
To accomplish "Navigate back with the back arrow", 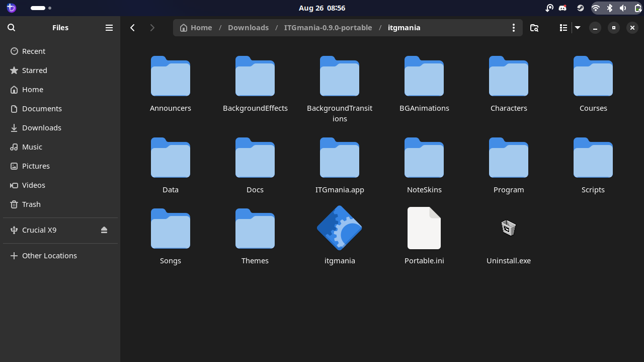I will click(132, 28).
